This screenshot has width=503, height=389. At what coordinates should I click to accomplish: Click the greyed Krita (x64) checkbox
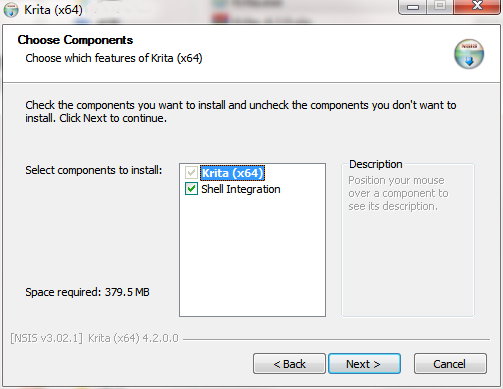click(191, 173)
